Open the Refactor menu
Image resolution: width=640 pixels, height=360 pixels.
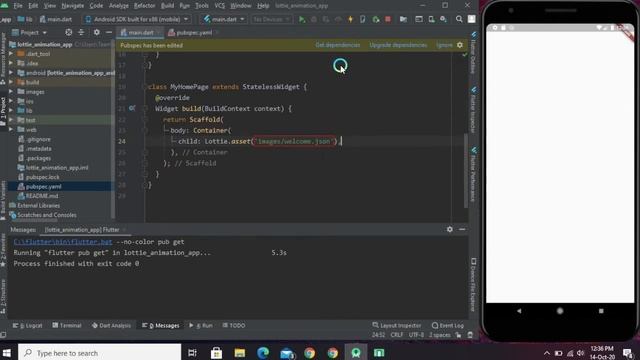[144, 6]
